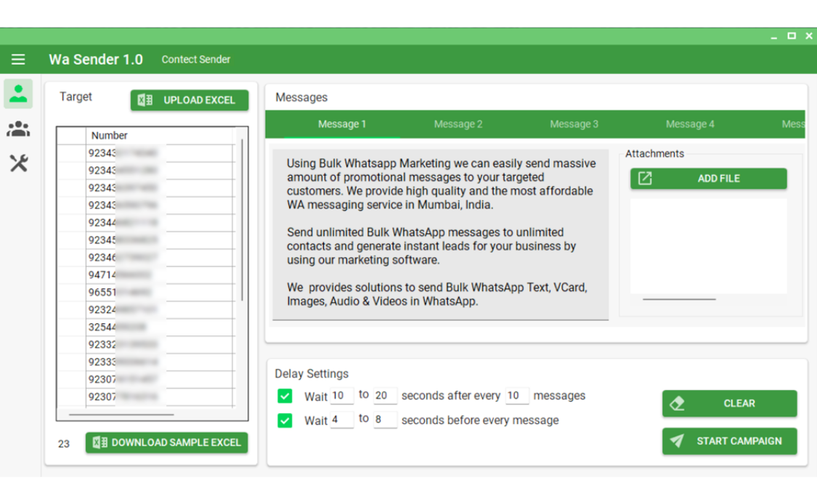The image size is (817, 504).
Task: Select the row starting with 92332
Action: pos(146,344)
